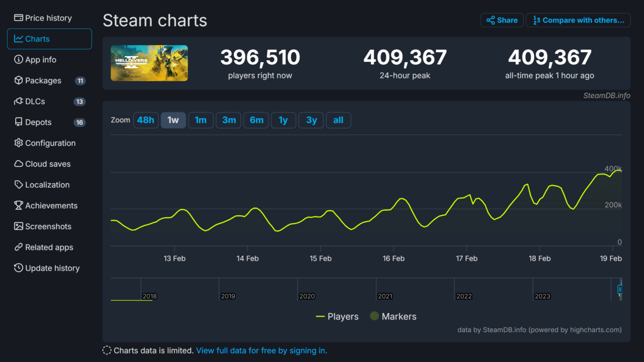
Task: Follow the sign-in full data link
Action: tap(262, 350)
